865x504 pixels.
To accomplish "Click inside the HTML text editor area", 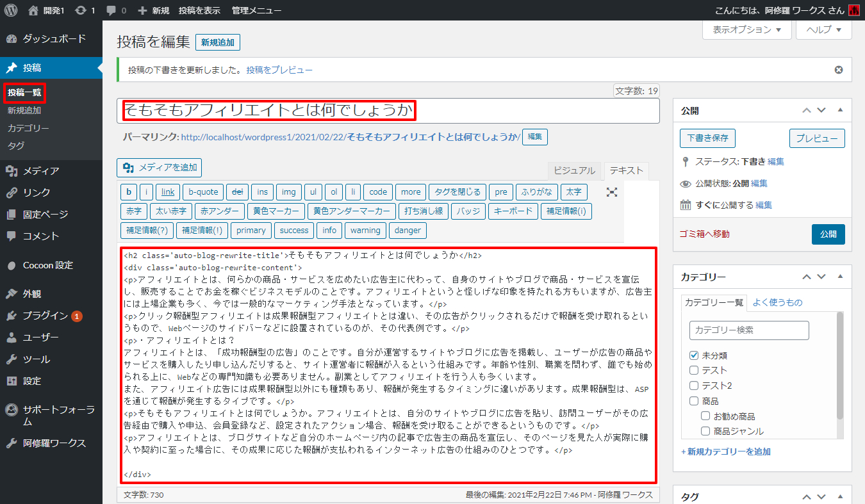I will [x=388, y=365].
